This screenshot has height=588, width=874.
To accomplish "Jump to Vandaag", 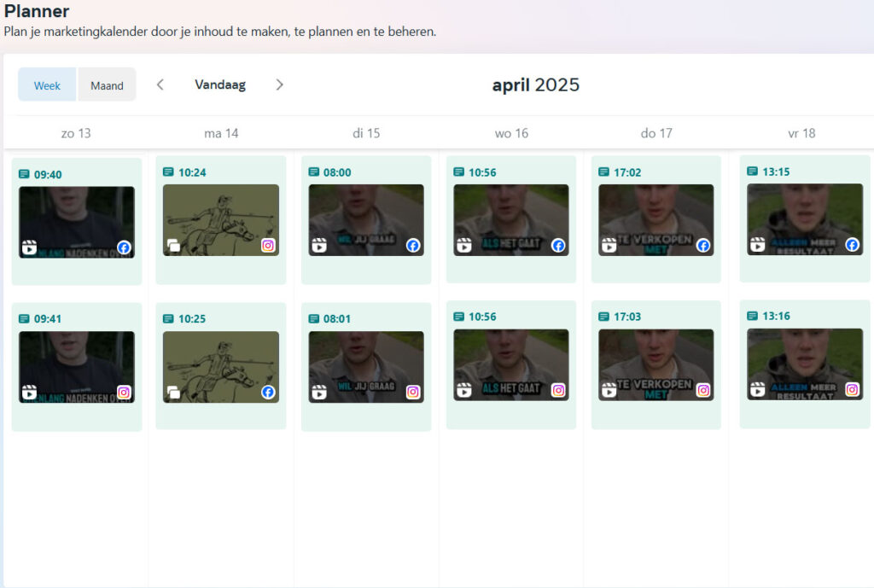I will 220,84.
